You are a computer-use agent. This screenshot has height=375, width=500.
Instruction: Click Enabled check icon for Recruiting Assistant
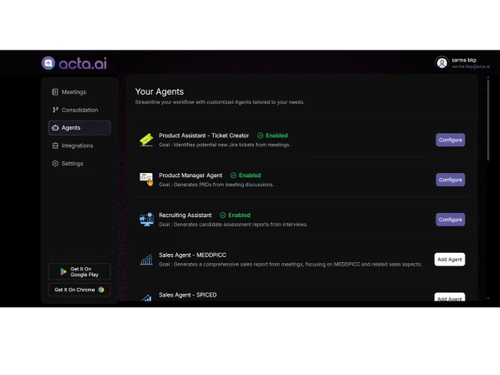coord(223,215)
